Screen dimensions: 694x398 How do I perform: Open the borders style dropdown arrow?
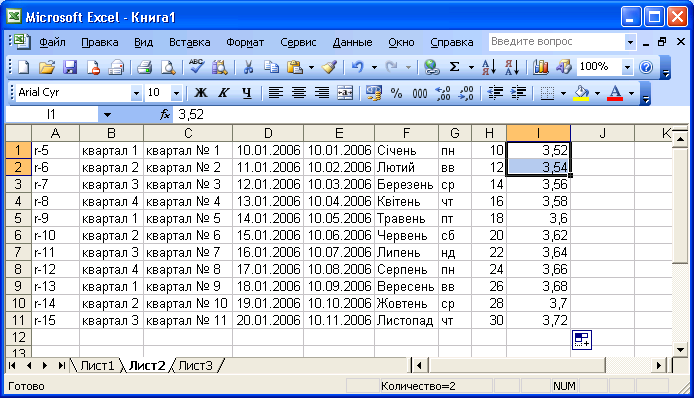(563, 93)
